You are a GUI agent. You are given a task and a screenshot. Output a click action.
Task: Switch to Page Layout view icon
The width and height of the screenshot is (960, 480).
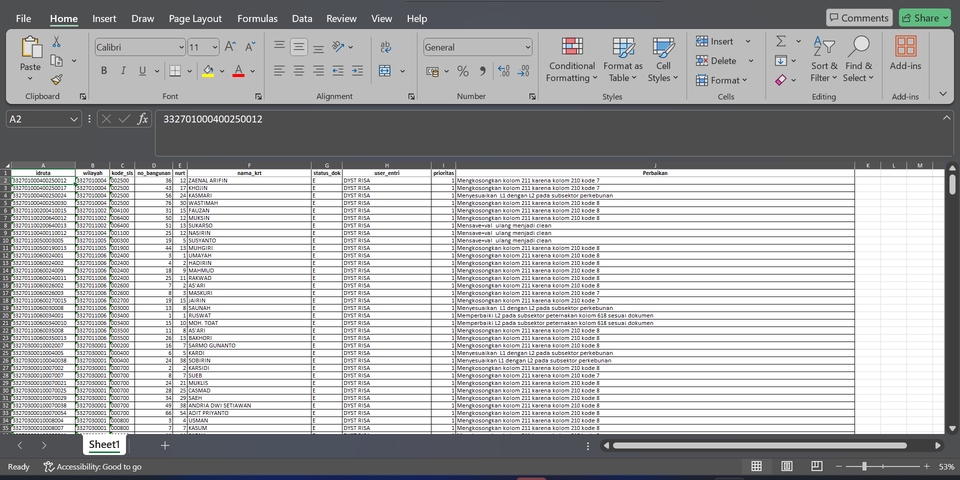point(787,467)
